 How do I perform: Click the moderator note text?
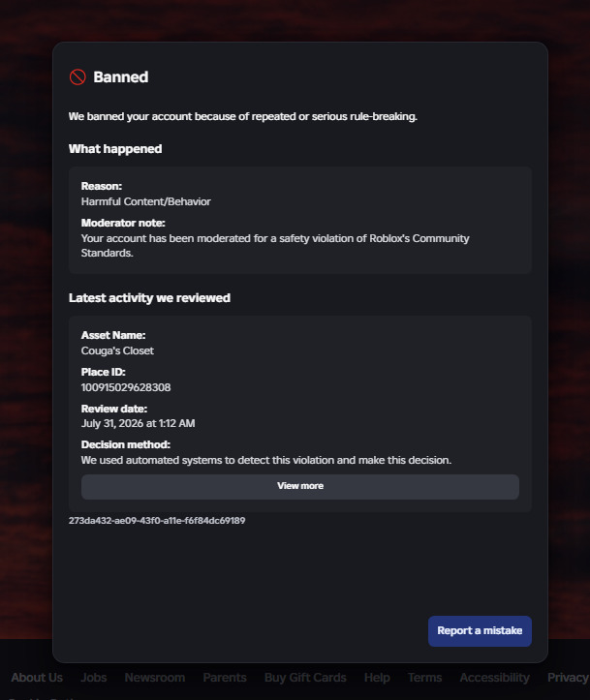(x=275, y=246)
